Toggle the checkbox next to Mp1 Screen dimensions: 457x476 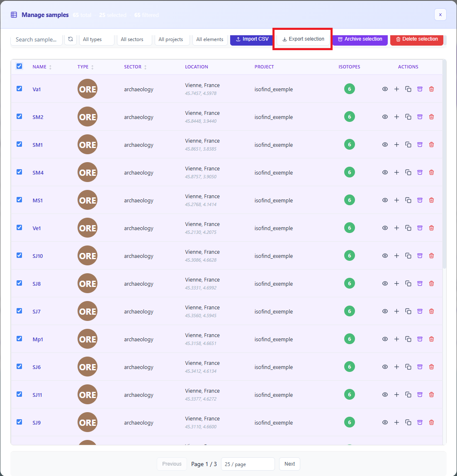pos(19,338)
